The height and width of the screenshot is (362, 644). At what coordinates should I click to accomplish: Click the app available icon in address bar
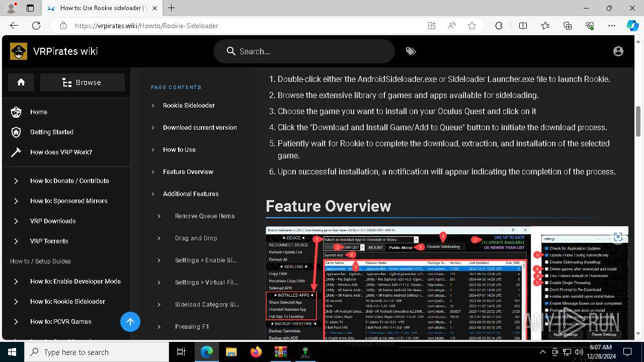click(432, 26)
